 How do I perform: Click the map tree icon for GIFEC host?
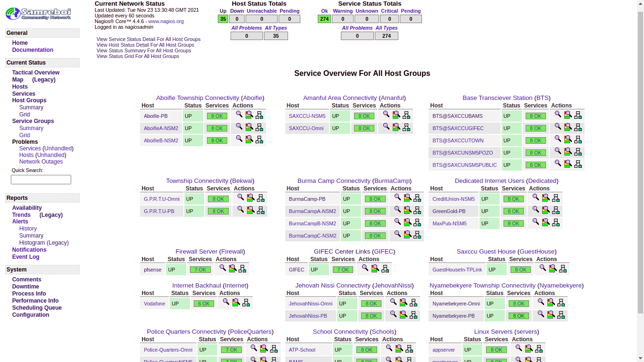point(385,268)
